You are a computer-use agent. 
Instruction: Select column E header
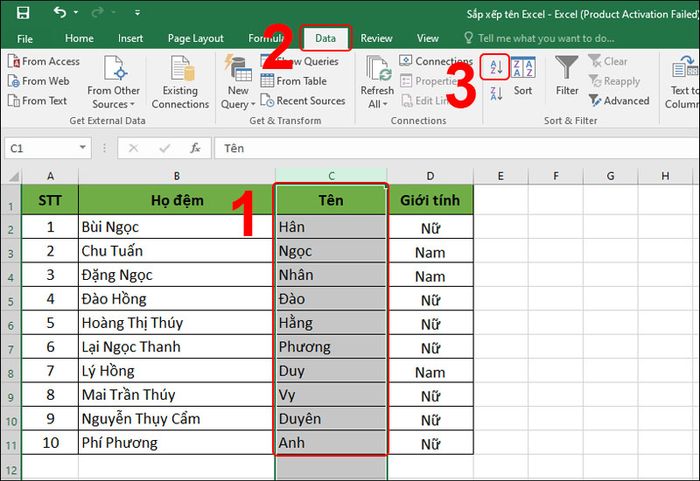[x=500, y=176]
